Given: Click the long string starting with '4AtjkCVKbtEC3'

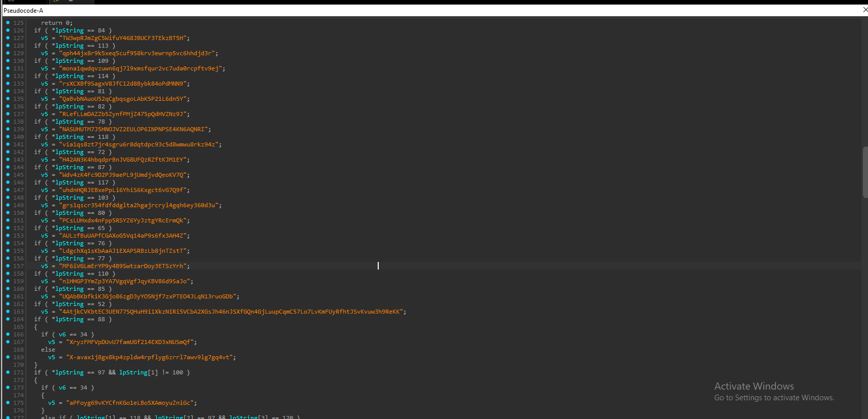Looking at the screenshot, I should (232, 312).
